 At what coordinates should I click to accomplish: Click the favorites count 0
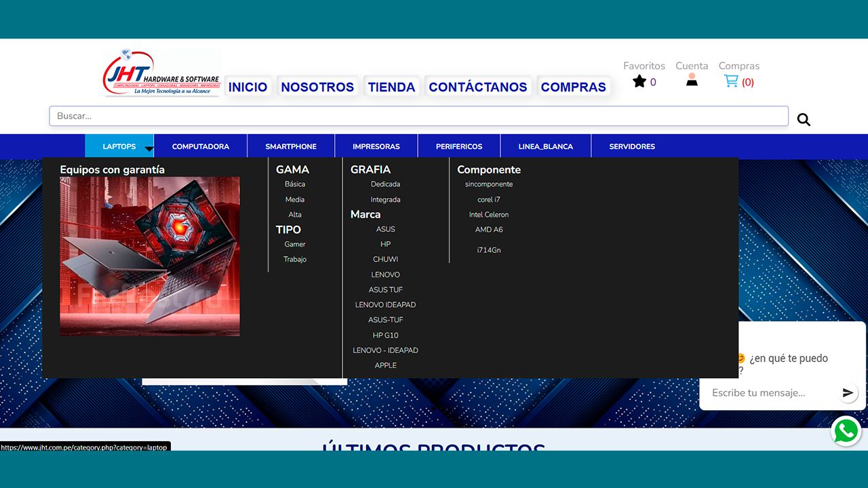653,83
